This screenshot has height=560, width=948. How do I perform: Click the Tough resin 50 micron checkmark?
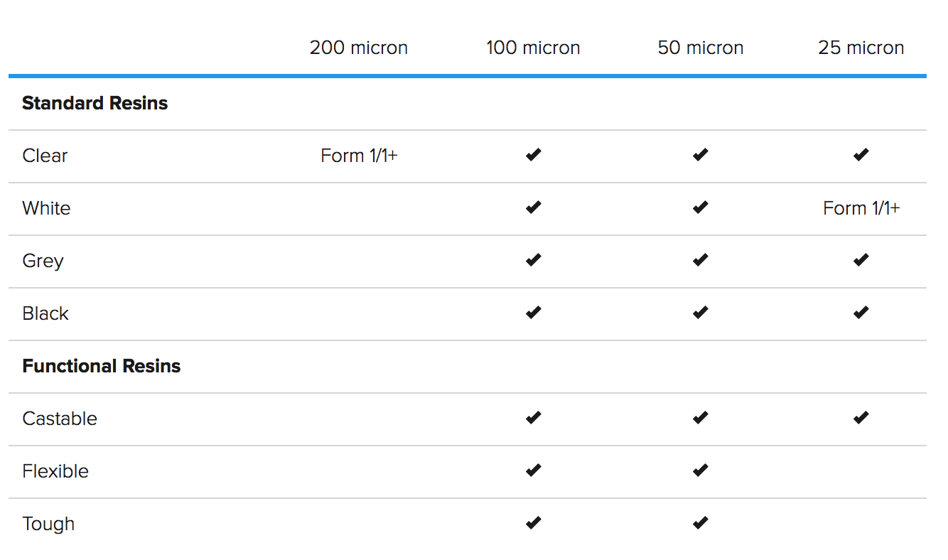(x=701, y=523)
